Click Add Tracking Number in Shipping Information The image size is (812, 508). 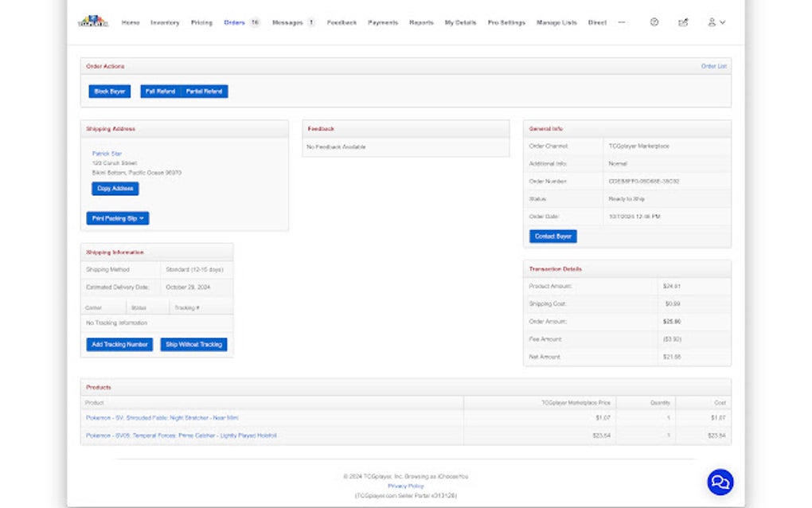pos(119,344)
